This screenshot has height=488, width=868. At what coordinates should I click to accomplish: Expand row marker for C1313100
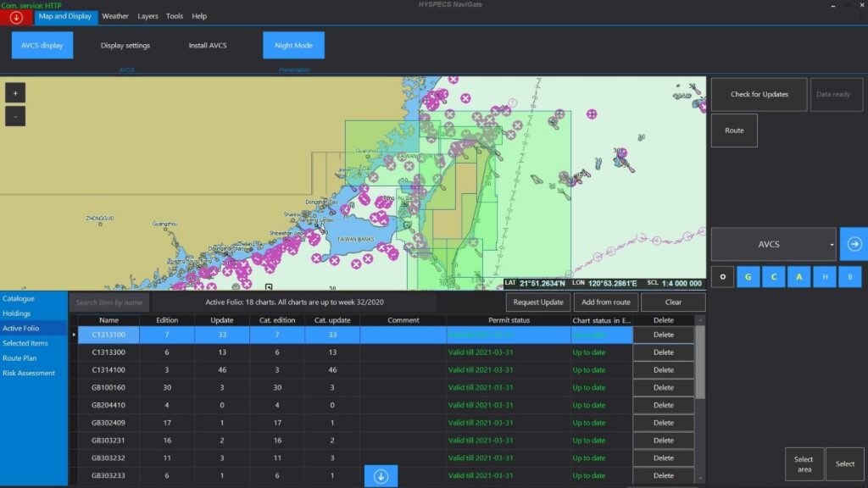(74, 335)
